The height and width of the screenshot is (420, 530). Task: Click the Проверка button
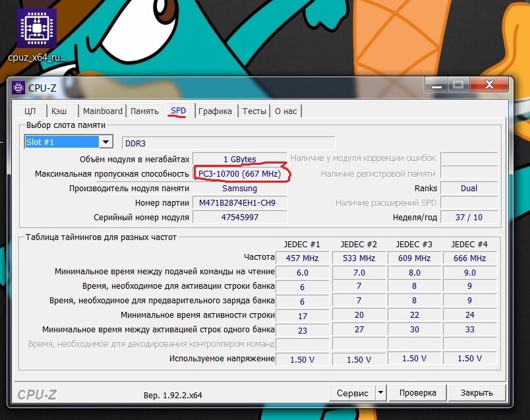[417, 393]
